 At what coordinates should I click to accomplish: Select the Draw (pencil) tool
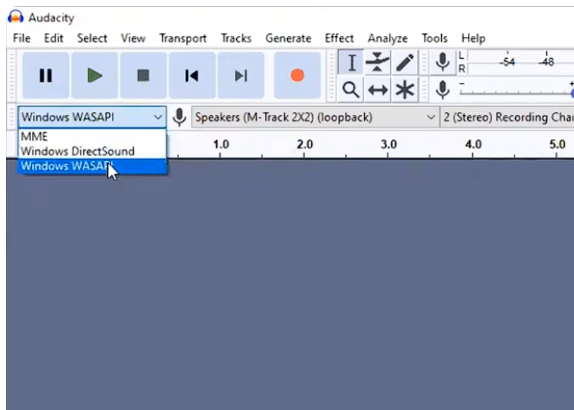(x=405, y=62)
